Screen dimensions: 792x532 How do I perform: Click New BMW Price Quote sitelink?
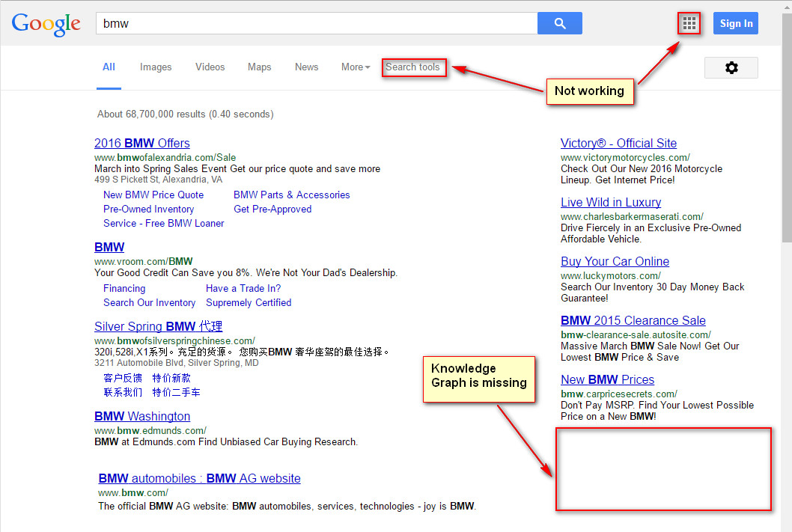click(x=153, y=195)
